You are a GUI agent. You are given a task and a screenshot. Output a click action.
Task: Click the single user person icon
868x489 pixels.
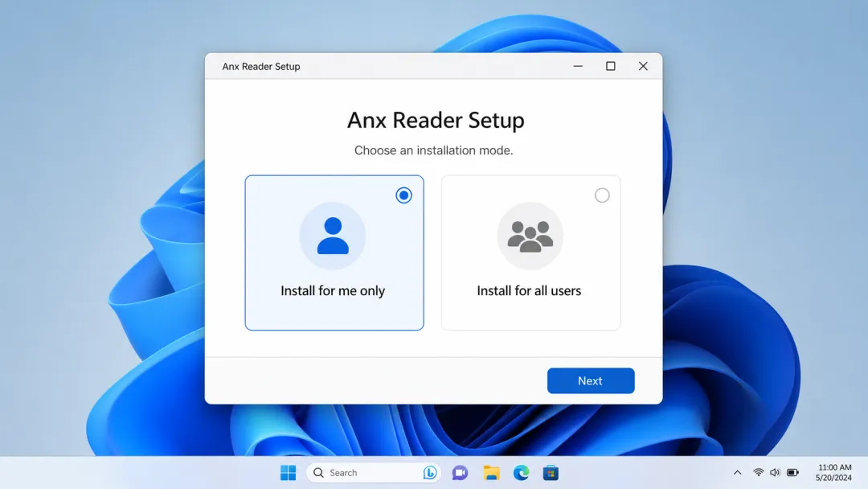point(333,236)
